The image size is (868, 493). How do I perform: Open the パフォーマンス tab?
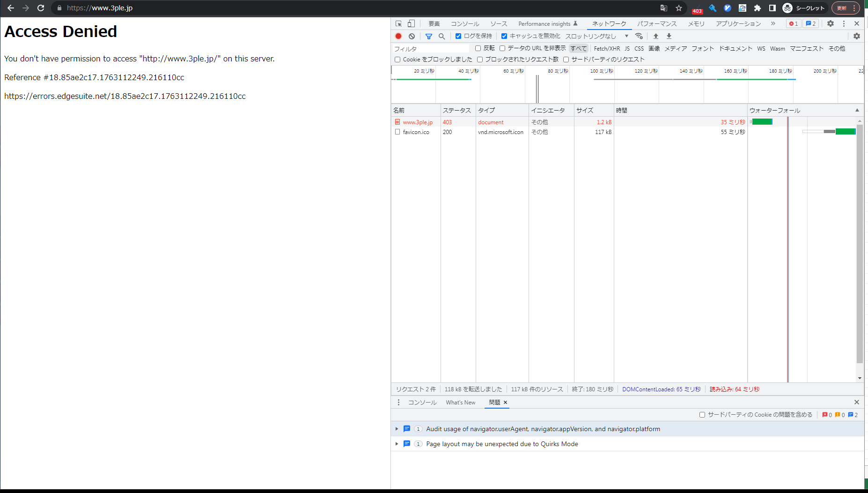657,24
